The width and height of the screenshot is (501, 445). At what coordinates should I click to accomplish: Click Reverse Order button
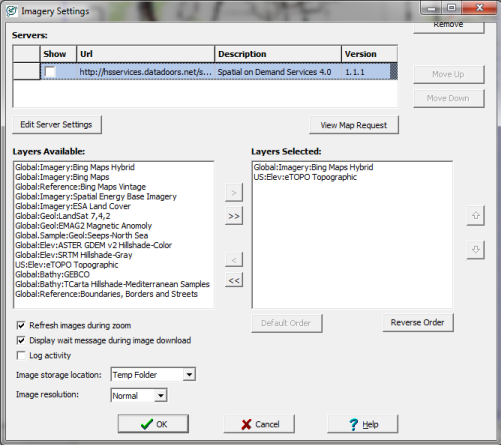coord(418,322)
